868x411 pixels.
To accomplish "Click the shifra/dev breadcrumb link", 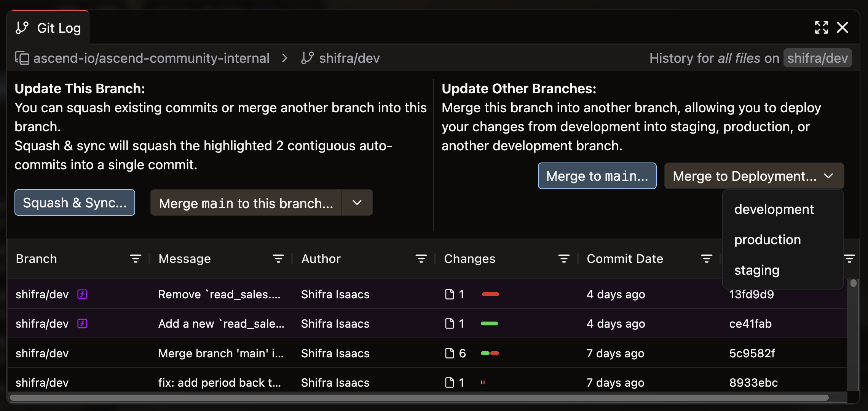I will [x=349, y=58].
